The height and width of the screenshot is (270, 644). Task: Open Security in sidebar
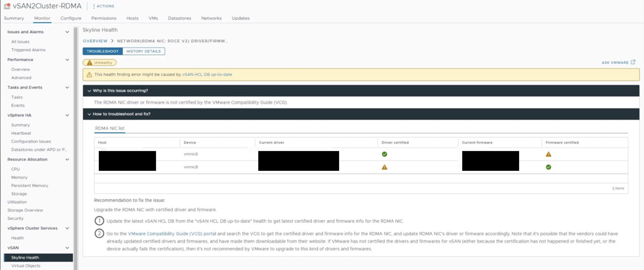(x=15, y=219)
